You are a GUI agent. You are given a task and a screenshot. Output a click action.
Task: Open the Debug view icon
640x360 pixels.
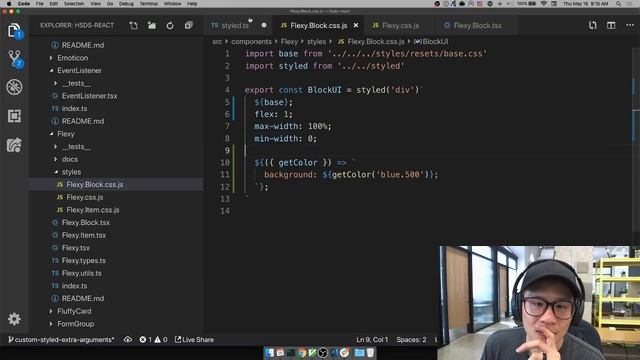(14, 87)
